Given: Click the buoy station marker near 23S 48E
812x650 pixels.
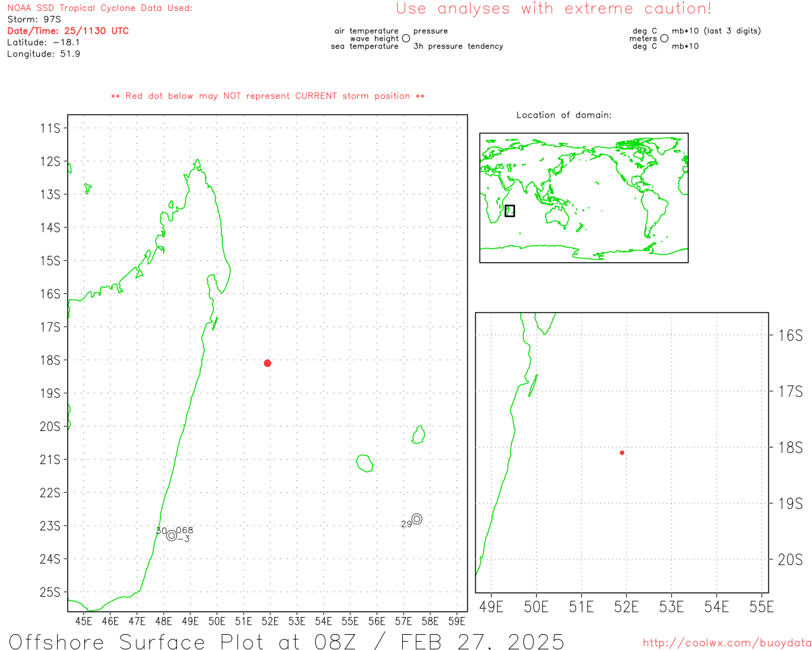Looking at the screenshot, I should click(x=171, y=536).
